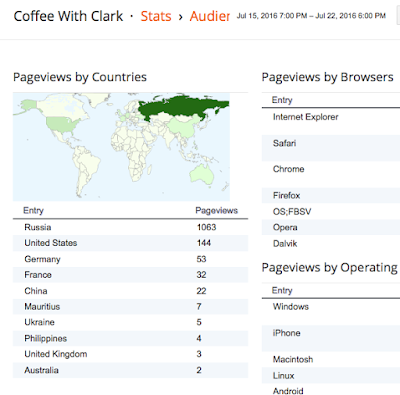This screenshot has height=395, width=400.
Task: Click the United States on the world map
Action: [63, 124]
